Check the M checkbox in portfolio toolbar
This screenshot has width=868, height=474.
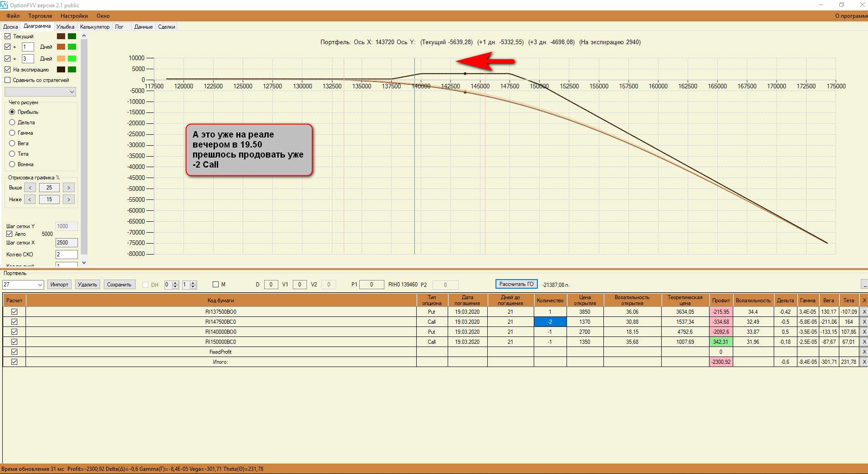(216, 285)
